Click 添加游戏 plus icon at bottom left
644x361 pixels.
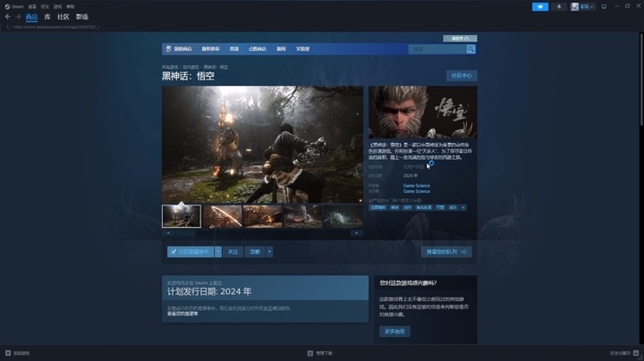tap(8, 353)
